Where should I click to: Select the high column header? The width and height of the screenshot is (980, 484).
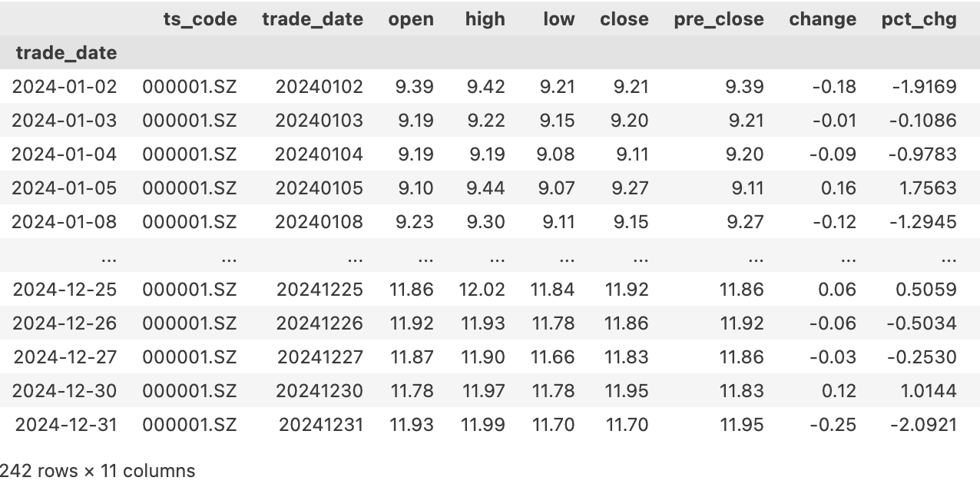tap(485, 19)
